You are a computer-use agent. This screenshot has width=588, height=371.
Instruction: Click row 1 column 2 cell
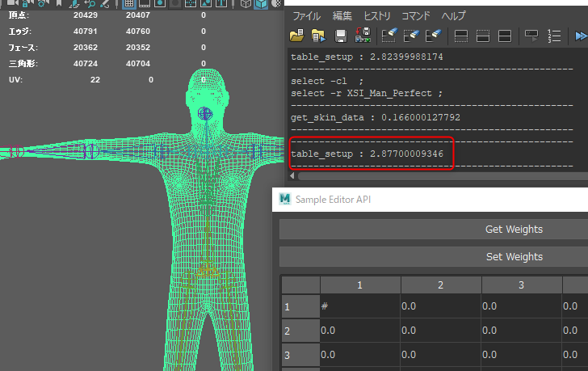tap(441, 306)
